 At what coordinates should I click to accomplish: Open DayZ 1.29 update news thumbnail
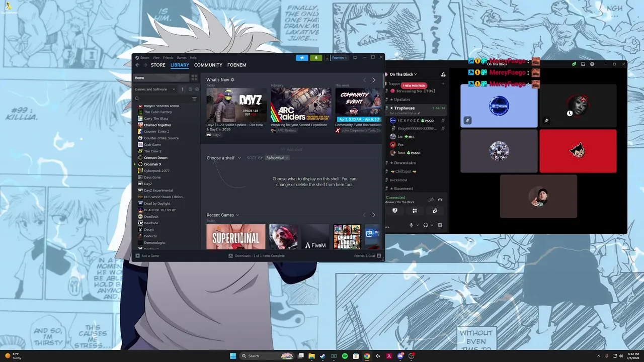point(236,105)
